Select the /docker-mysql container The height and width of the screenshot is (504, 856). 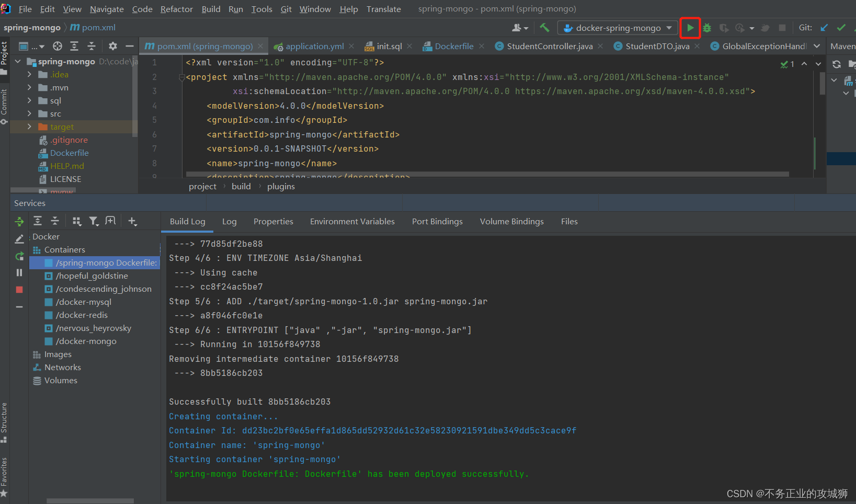click(x=84, y=302)
